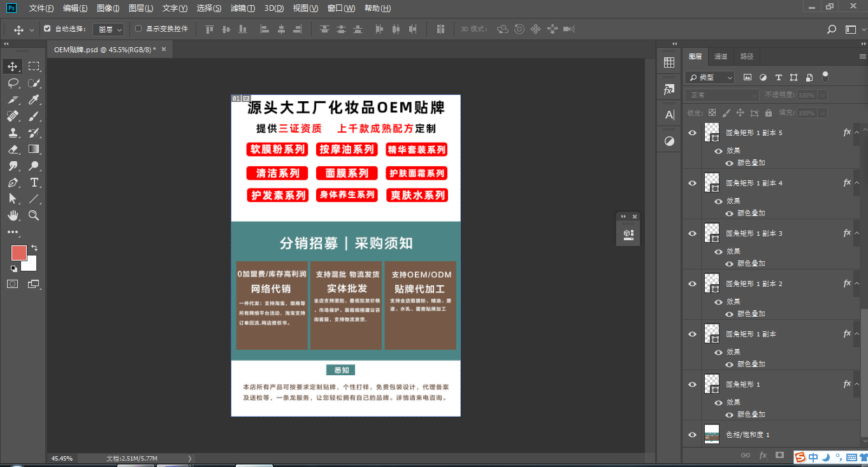The image size is (868, 467).
Task: Select the Rectangular Marquee tool
Action: click(x=34, y=66)
